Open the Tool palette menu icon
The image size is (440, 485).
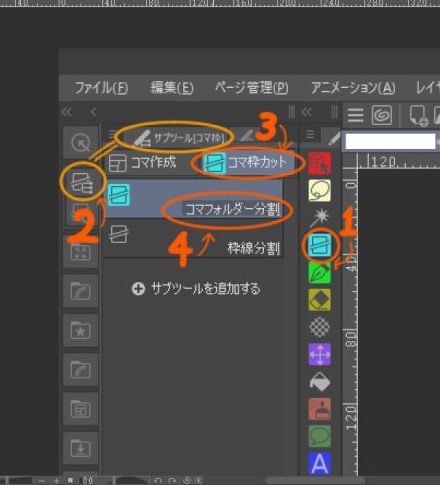[x=310, y=135]
